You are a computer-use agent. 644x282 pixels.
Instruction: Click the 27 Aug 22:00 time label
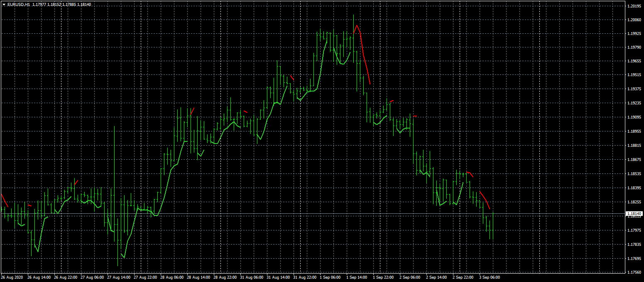145,277
